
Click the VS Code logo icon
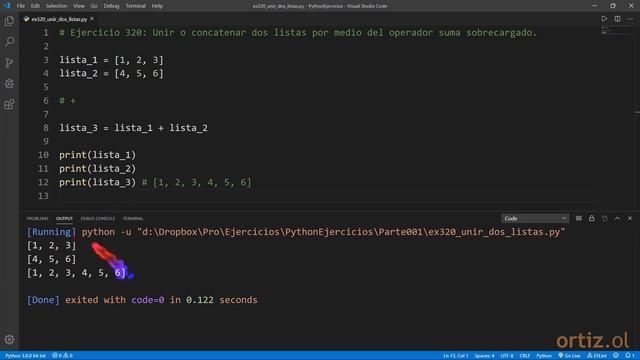[x=7, y=6]
